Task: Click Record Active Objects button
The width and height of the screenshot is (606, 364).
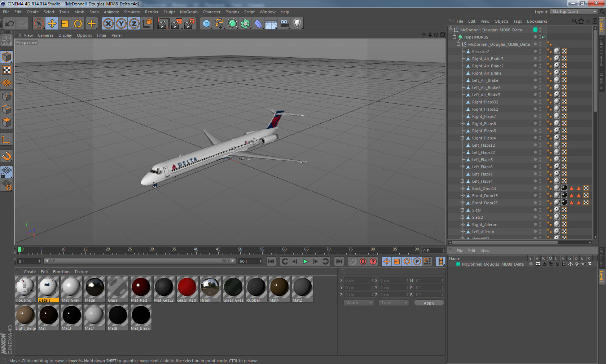Action: click(353, 261)
